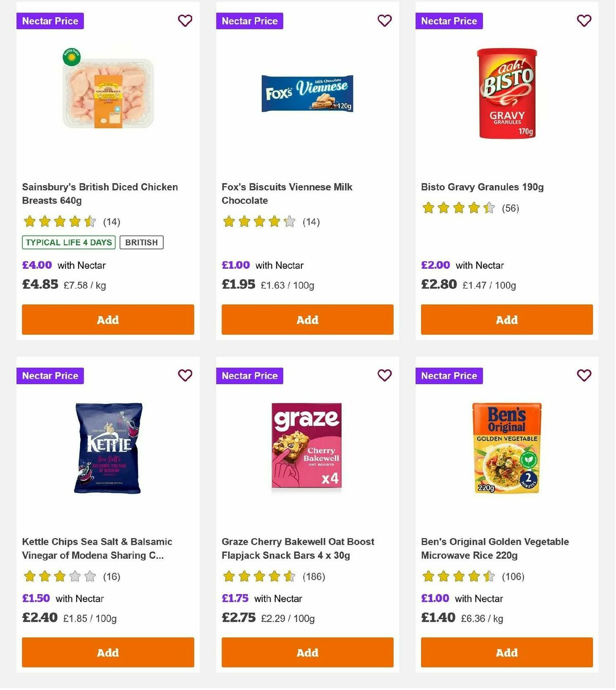Open the Sainsbury's British Diced Chicken Breasts product
This screenshot has height=690, width=616.
coord(100,193)
